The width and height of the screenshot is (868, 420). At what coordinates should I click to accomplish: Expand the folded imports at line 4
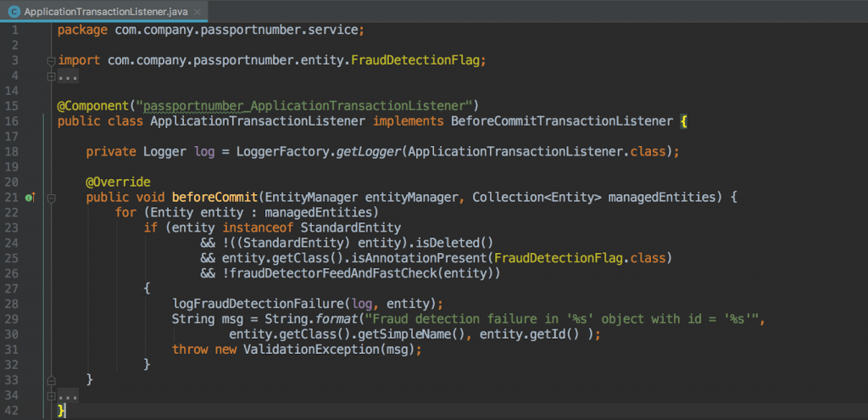[51, 76]
